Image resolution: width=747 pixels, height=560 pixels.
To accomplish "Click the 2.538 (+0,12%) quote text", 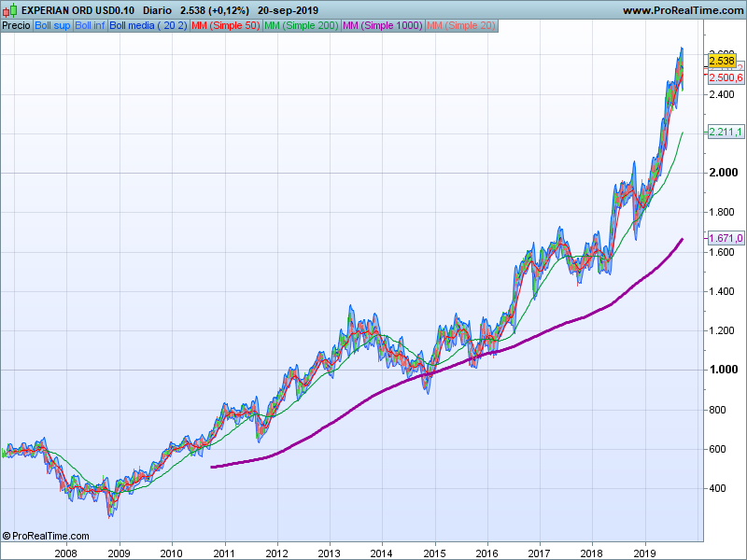I will [215, 10].
